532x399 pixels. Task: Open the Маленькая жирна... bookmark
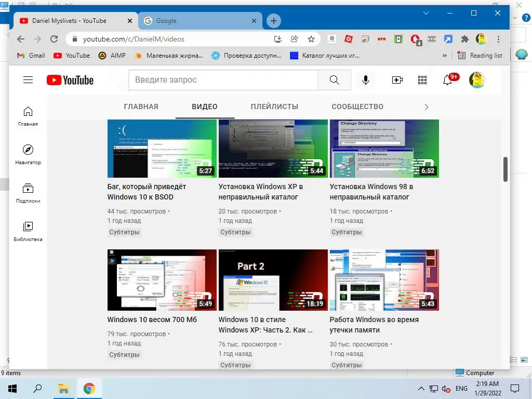coord(169,55)
